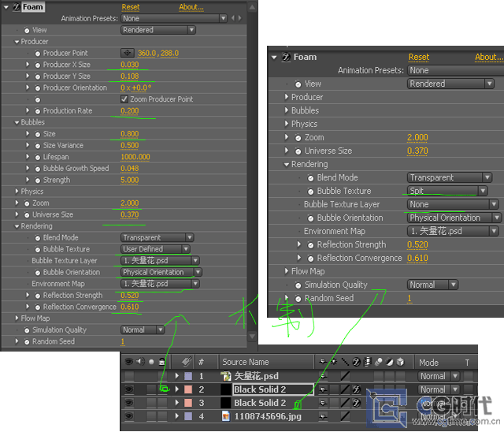Click the 矢量花.psd layer file icon
This screenshot has width=504, height=432.
[226, 376]
